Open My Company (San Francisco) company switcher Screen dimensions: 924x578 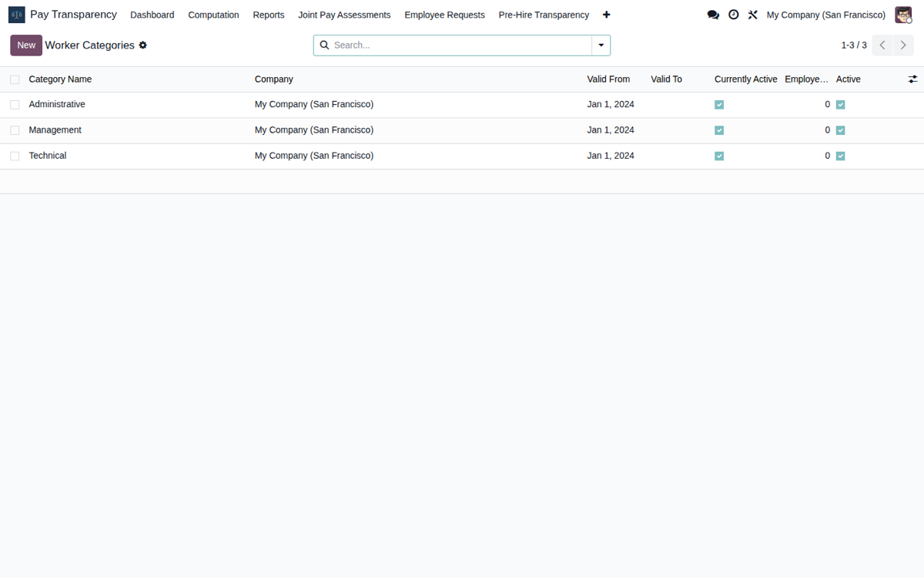pos(826,15)
